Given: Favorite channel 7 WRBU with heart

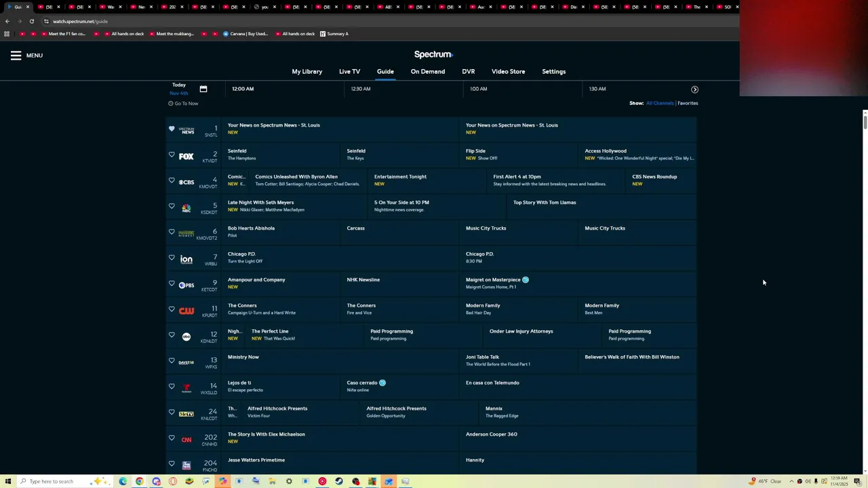Looking at the screenshot, I should [172, 258].
